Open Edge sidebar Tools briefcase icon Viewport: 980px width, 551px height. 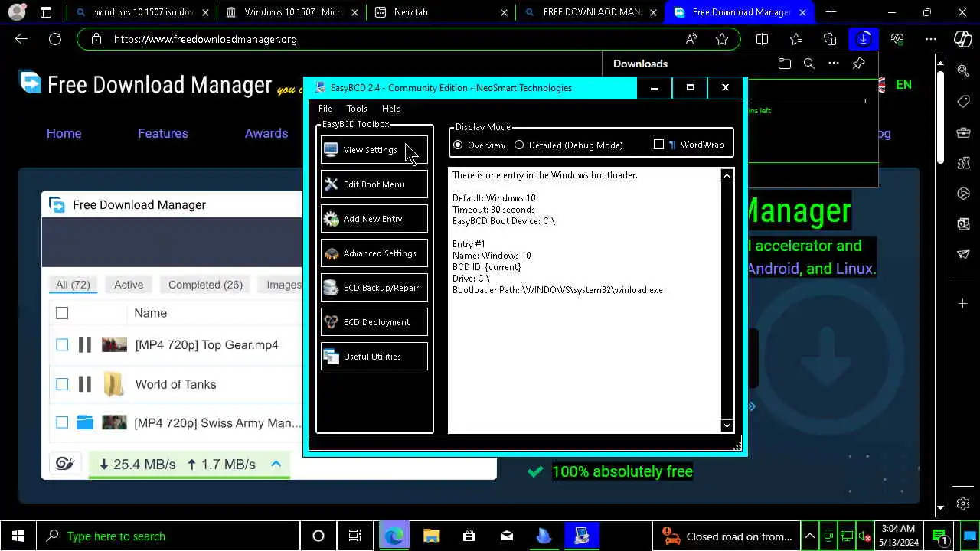[x=963, y=132]
